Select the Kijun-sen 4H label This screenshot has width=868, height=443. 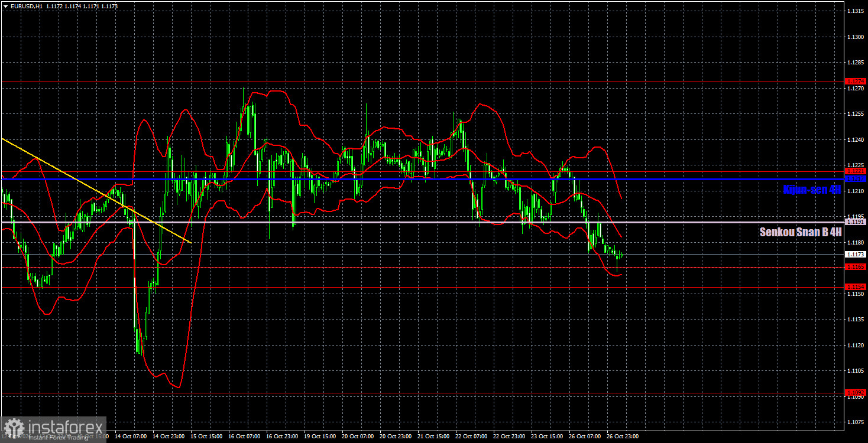tap(812, 190)
